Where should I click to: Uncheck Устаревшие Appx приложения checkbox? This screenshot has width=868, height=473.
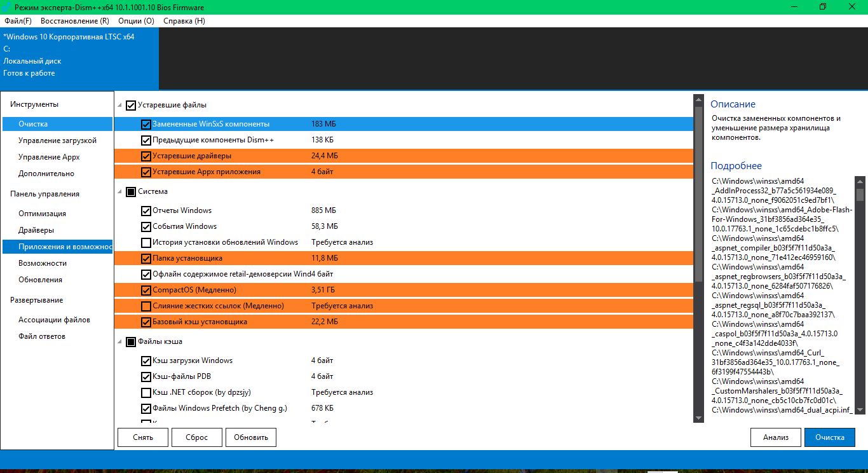[146, 172]
